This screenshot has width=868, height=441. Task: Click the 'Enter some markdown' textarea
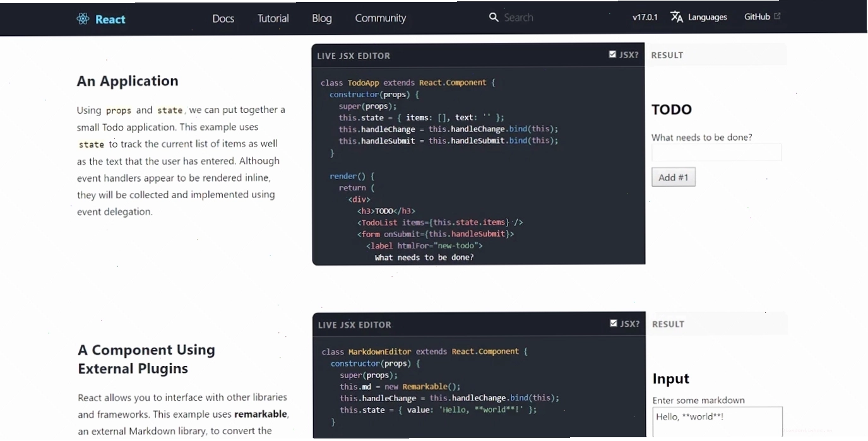click(718, 422)
